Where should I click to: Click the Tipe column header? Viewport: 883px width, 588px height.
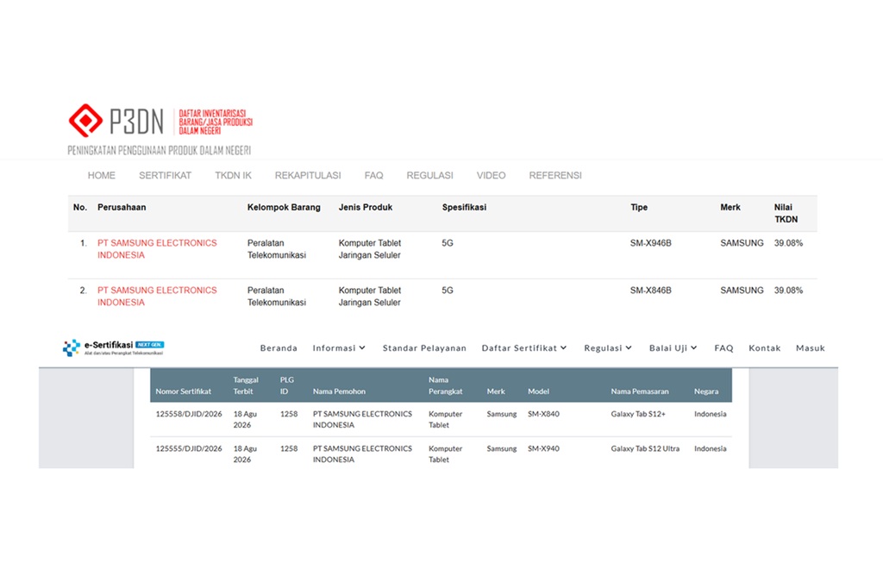(x=639, y=207)
